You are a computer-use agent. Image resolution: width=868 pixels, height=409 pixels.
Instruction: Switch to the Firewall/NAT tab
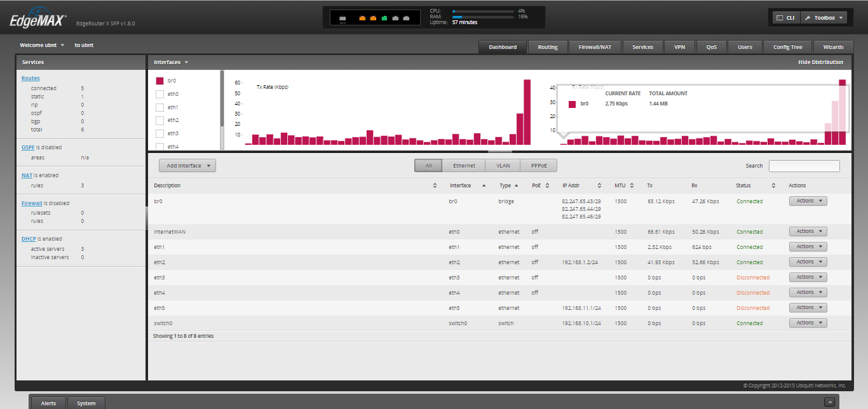tap(590, 47)
